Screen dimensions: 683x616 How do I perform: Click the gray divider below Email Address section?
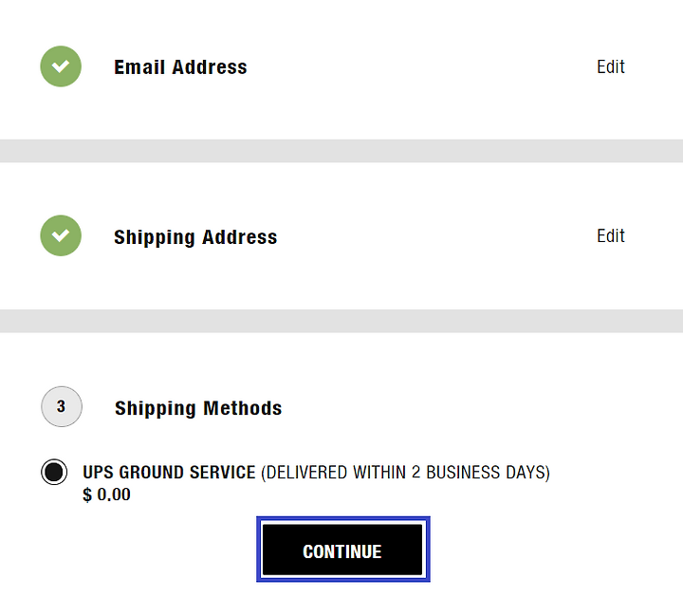(341, 151)
